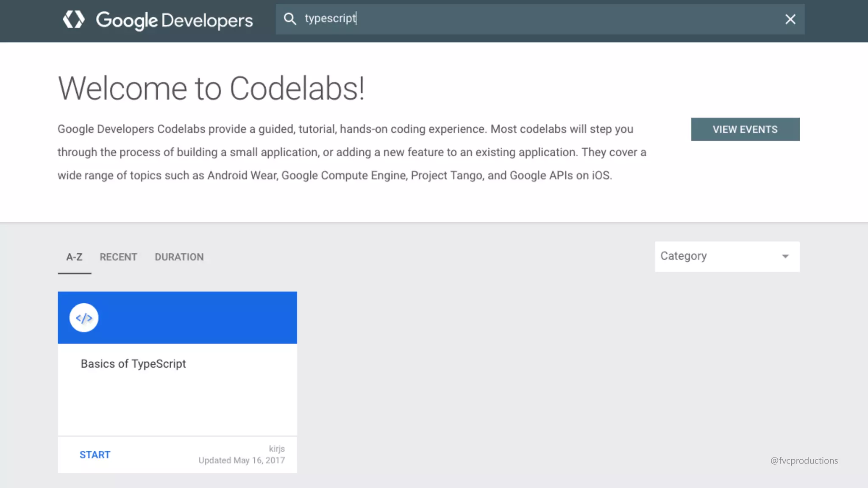Clear search with the X icon
The image size is (868, 488).
coord(790,19)
